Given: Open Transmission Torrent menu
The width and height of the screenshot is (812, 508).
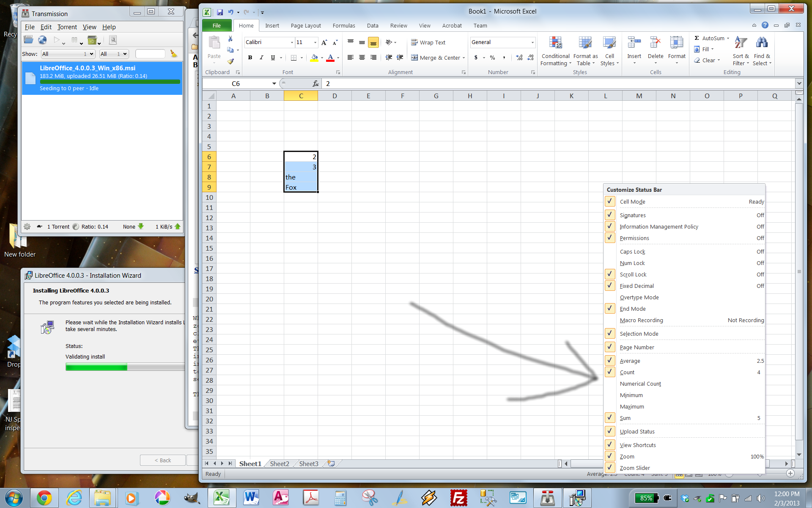Looking at the screenshot, I should pos(67,27).
